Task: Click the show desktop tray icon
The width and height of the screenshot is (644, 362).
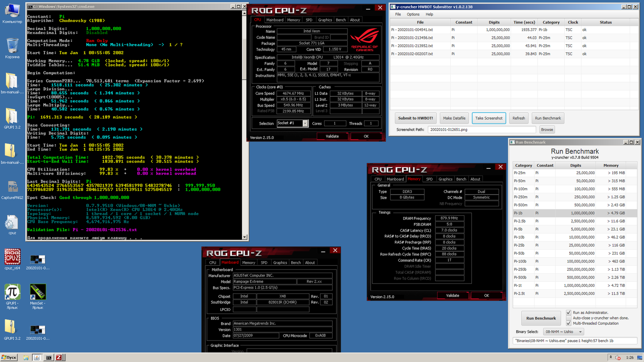Action: (x=640, y=358)
